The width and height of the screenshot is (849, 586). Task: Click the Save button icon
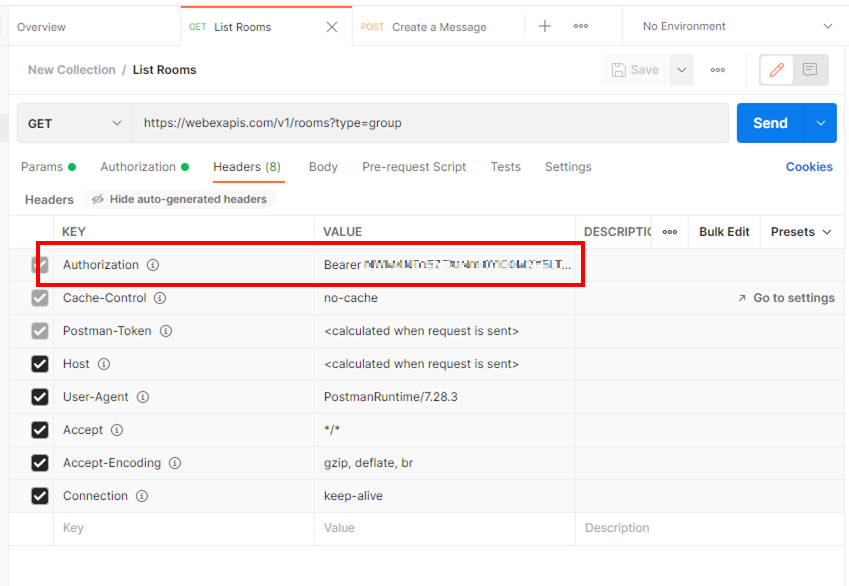click(x=619, y=69)
